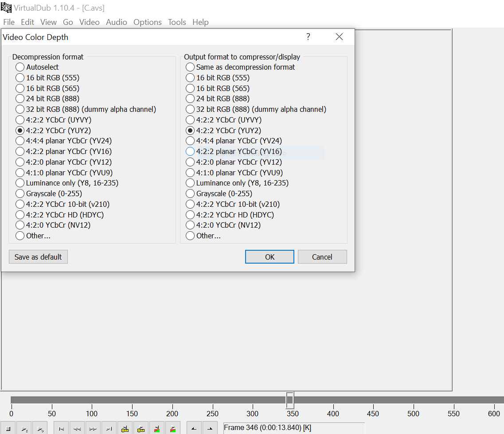Select Autoselect decompression format
Image resolution: width=504 pixels, height=434 pixels.
point(37,67)
